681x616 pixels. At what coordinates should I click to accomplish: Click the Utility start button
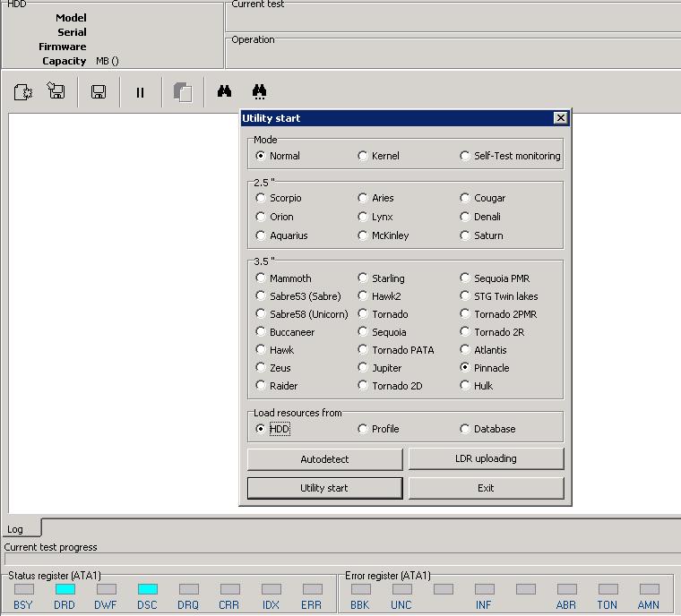[x=325, y=488]
